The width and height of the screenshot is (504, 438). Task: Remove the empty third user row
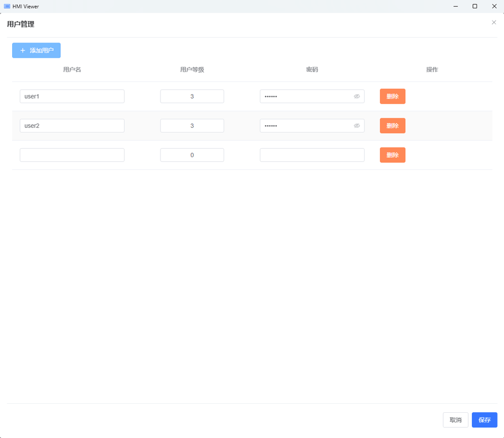pos(392,155)
